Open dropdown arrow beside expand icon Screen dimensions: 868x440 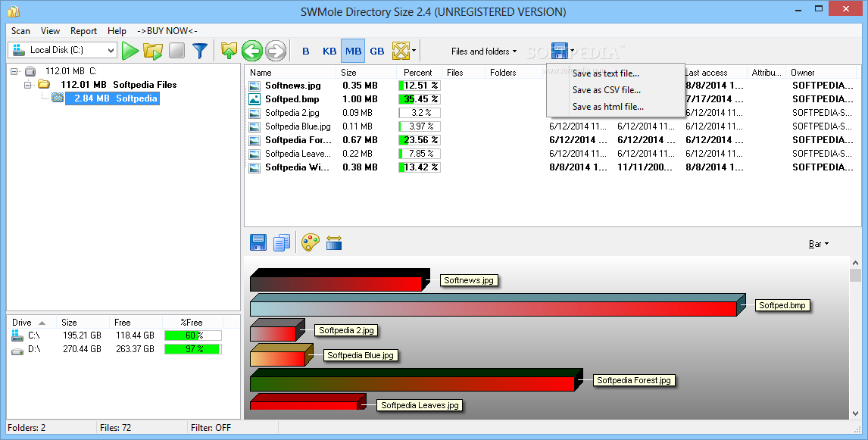click(414, 51)
